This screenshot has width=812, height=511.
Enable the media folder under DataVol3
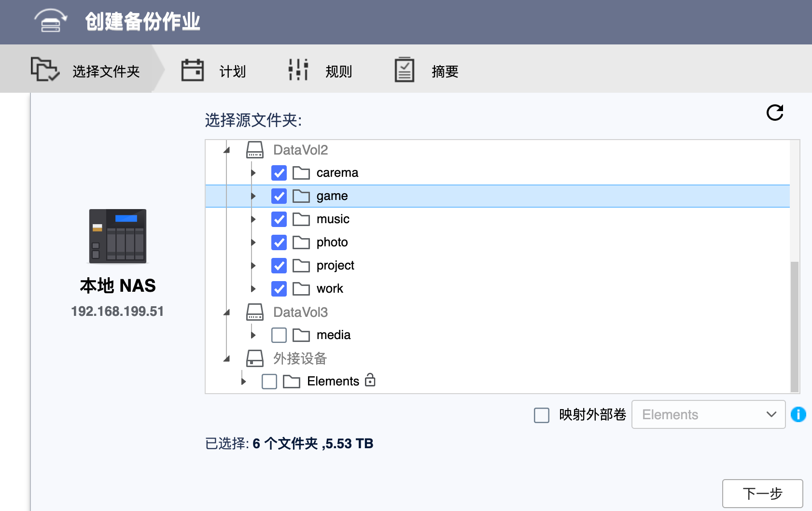tap(279, 335)
